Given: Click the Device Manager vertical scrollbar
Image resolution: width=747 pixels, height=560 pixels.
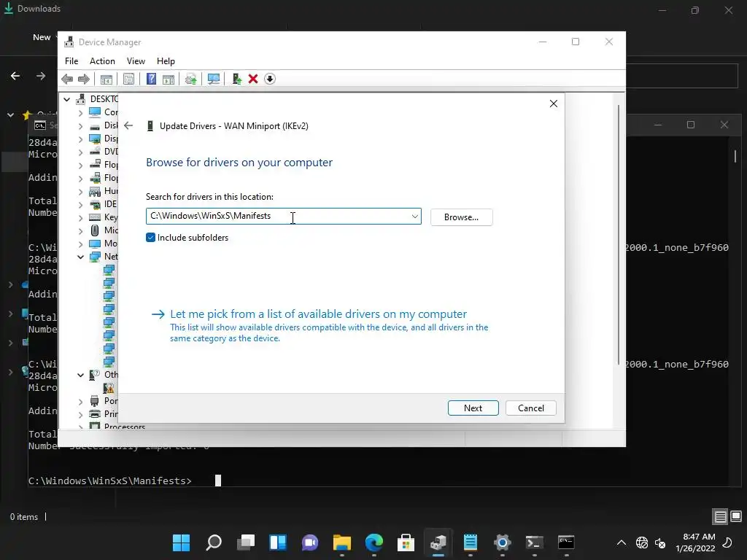Looking at the screenshot, I should point(619,234).
